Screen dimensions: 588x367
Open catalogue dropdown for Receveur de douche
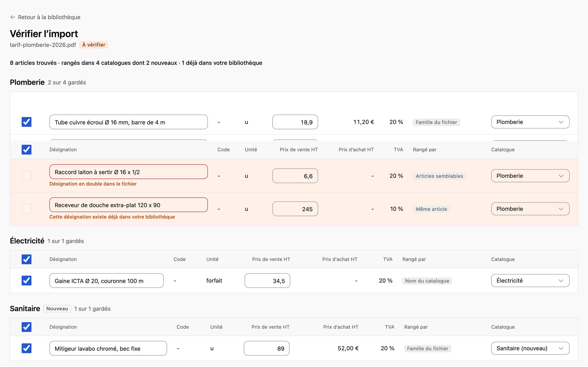point(530,209)
